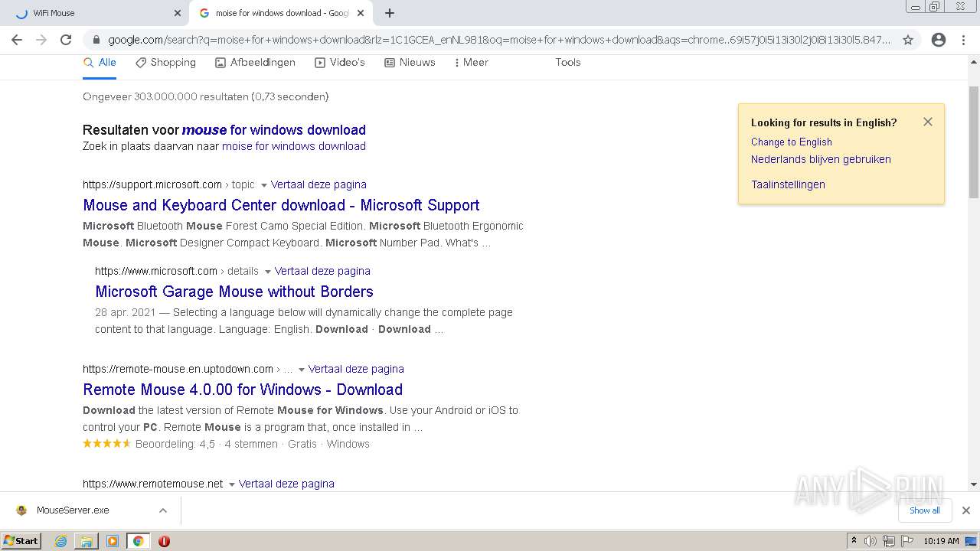
Task: Open the Chrome profile account icon
Action: [939, 40]
